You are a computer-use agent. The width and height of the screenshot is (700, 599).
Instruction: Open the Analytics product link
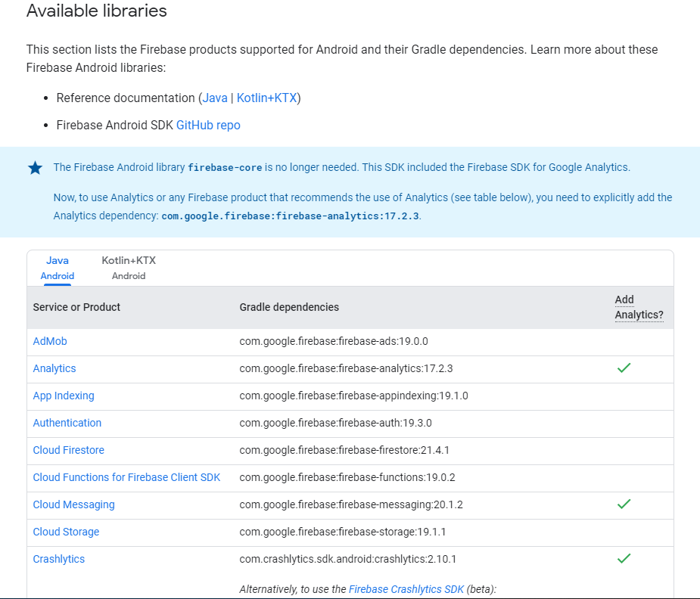coord(54,368)
